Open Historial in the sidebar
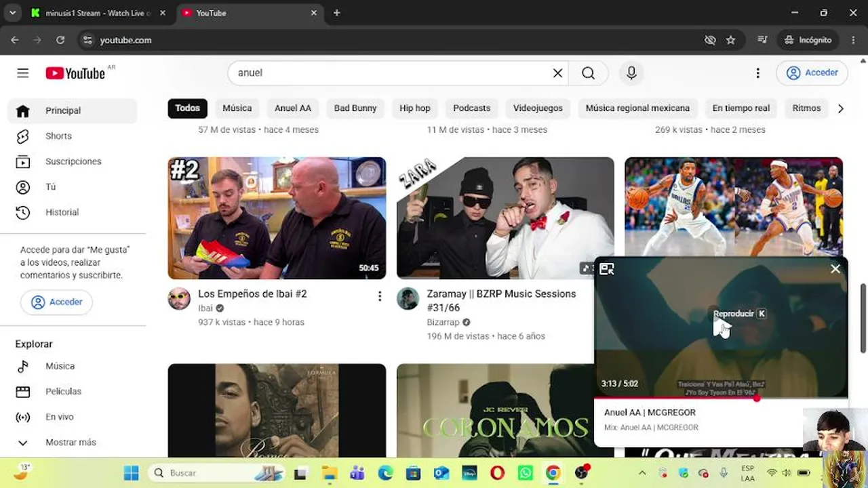868x488 pixels. pyautogui.click(x=73, y=212)
